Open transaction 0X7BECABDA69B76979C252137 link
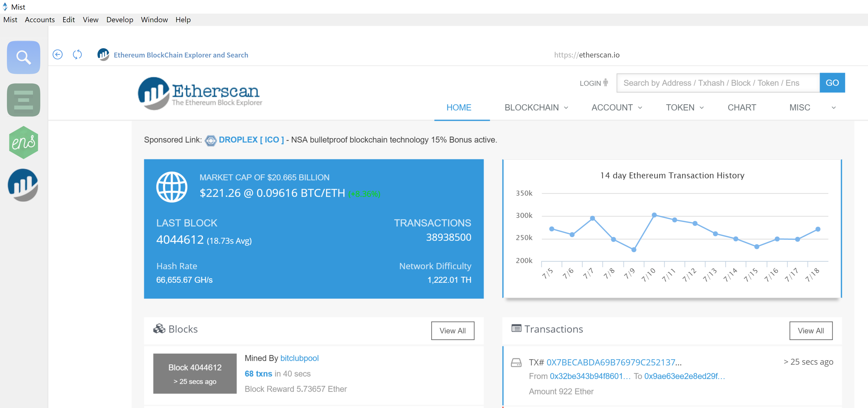The image size is (868, 408). [614, 363]
